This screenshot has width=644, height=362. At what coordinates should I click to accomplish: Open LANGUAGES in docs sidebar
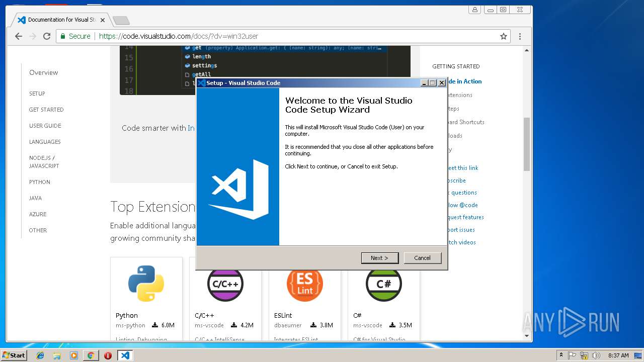coord(45,142)
